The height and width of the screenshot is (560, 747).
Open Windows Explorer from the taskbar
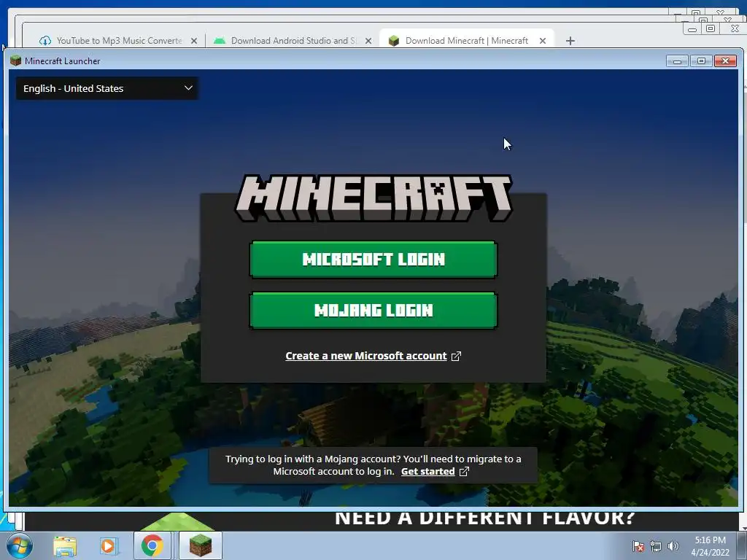tap(65, 546)
